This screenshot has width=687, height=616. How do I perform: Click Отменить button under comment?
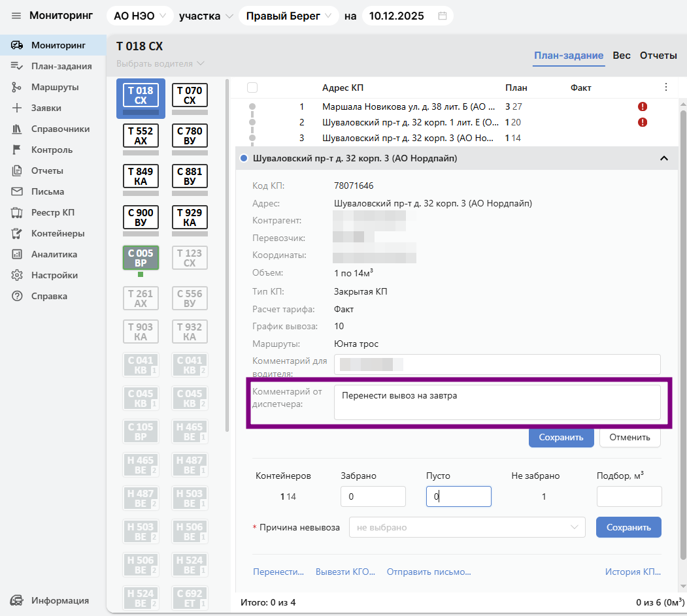coord(629,437)
